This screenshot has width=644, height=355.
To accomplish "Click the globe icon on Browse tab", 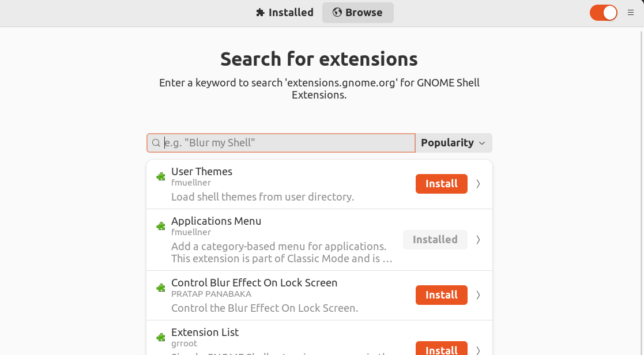I will pos(337,12).
